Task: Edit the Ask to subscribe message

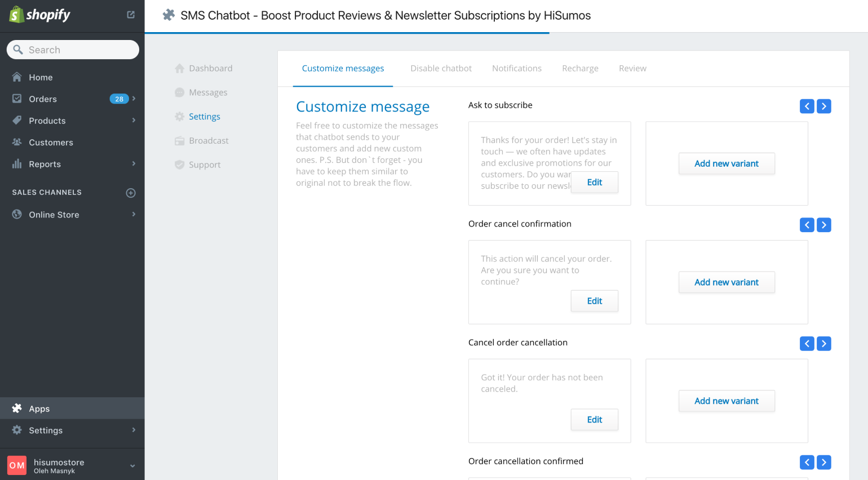Action: point(595,182)
